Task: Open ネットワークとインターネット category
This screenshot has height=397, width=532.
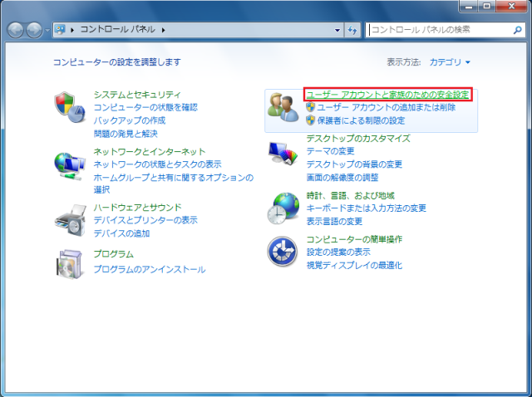Action: pyautogui.click(x=150, y=151)
